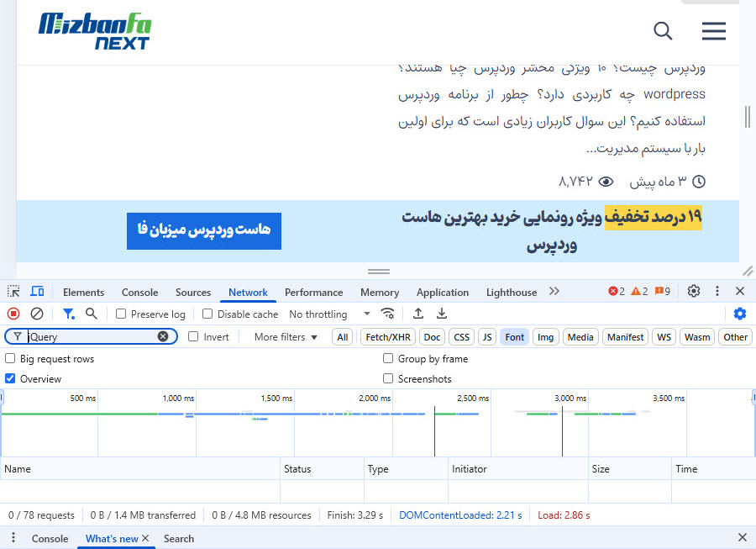756x549 pixels.
Task: Focus the jQuery filter input field
Action: pyautogui.click(x=92, y=337)
